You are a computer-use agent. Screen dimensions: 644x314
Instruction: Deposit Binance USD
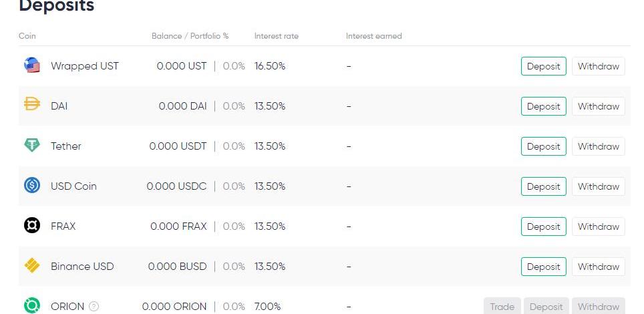[543, 267]
